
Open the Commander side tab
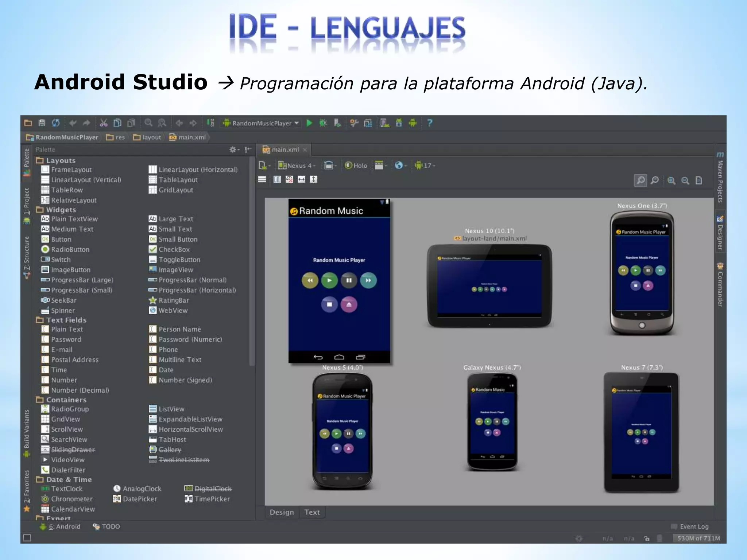point(720,285)
